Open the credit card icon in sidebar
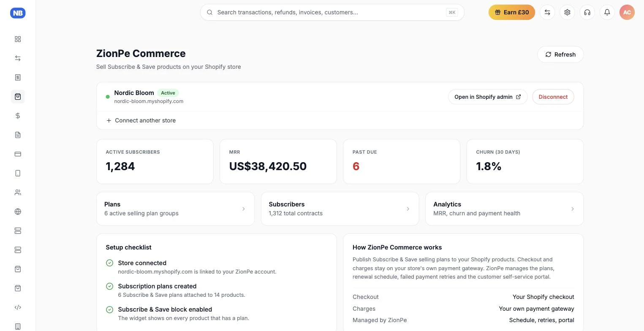This screenshot has height=331, width=644. click(18, 154)
